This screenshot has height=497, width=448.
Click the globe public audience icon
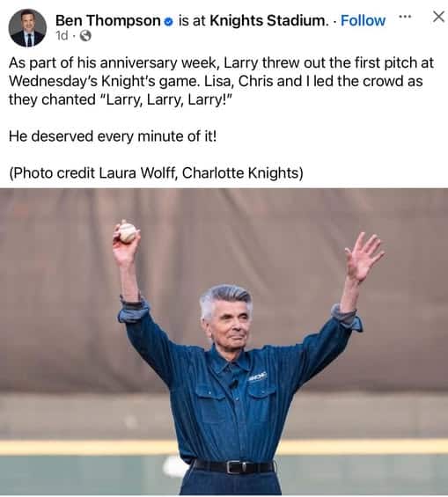coord(85,36)
